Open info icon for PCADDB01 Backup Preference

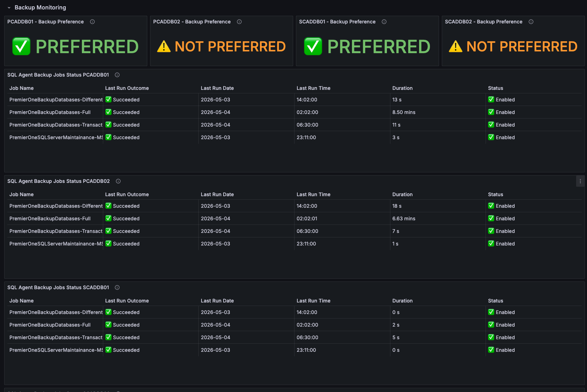[x=92, y=22]
